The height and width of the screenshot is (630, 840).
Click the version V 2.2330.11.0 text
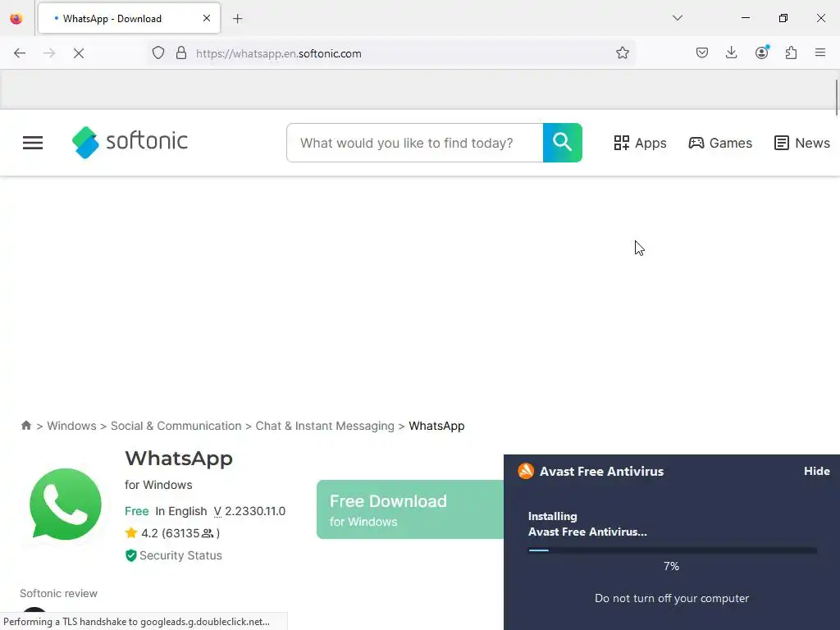click(x=249, y=511)
